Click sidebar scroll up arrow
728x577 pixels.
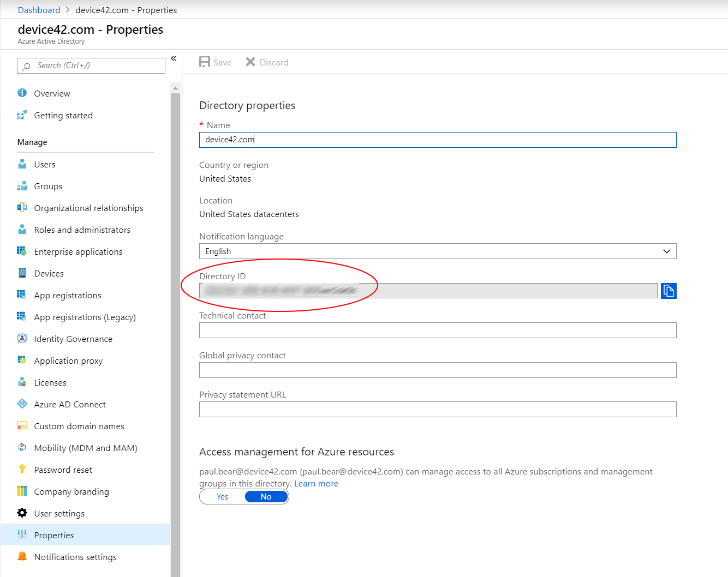pyautogui.click(x=175, y=88)
